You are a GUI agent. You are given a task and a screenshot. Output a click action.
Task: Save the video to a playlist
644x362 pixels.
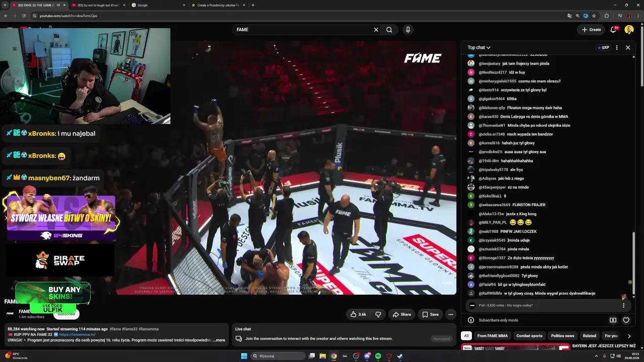430,315
